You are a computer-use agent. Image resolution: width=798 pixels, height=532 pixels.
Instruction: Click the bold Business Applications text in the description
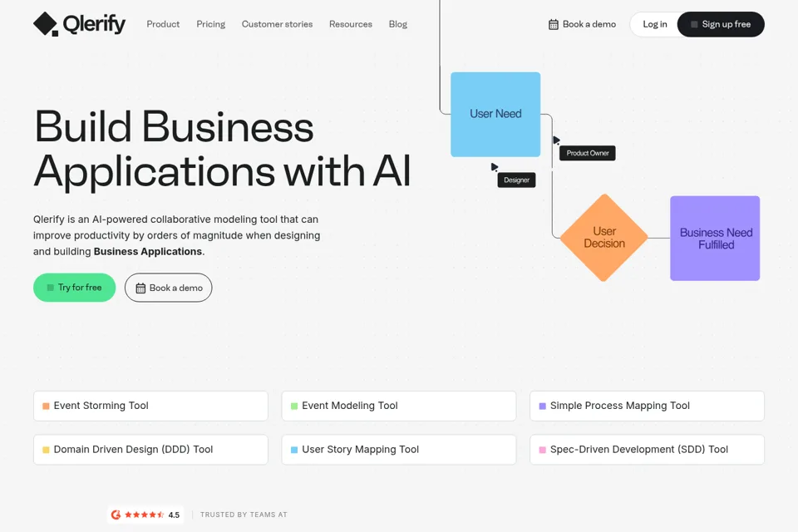click(x=148, y=252)
